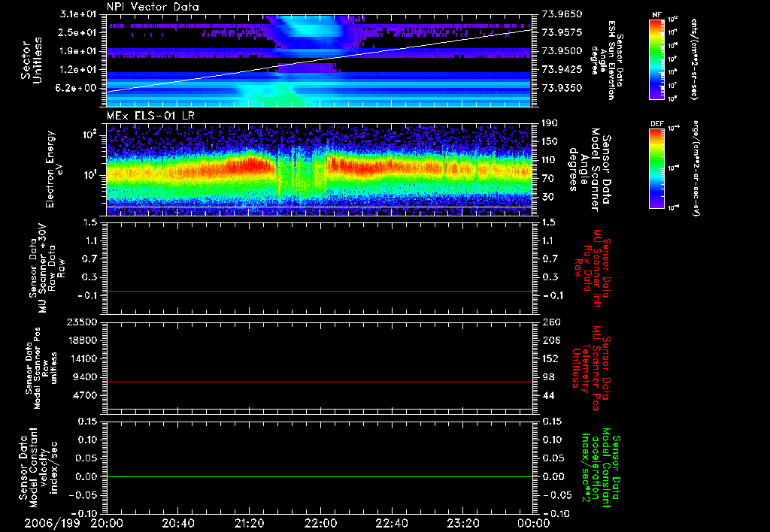Click the 00:00 end time label
This screenshot has width=770, height=532.
coord(532,522)
